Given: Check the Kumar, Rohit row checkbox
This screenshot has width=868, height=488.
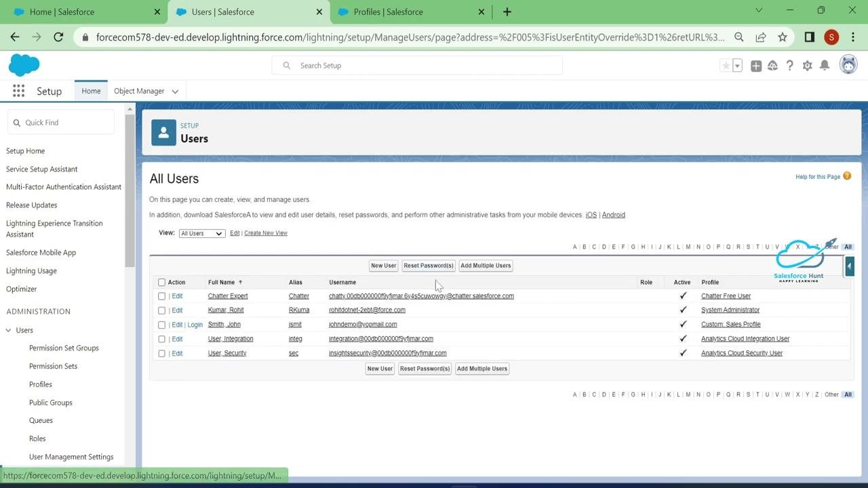Looking at the screenshot, I should [x=161, y=310].
